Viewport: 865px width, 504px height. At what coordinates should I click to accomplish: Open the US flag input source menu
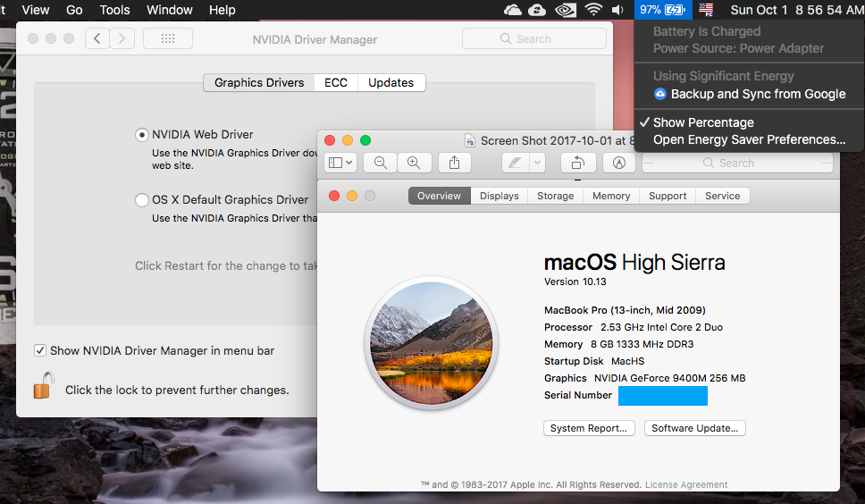tap(706, 10)
